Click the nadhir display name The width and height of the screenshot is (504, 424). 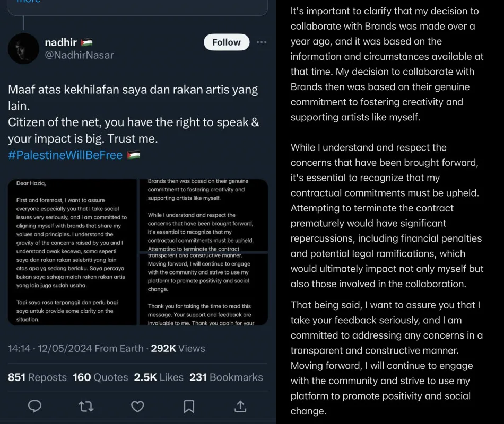pyautogui.click(x=61, y=42)
